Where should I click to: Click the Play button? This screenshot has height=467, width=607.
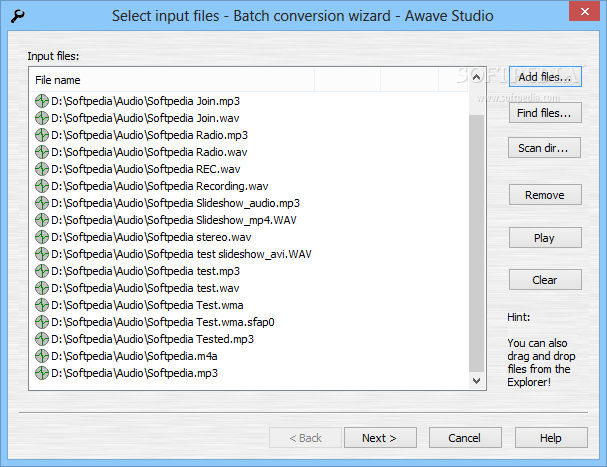pyautogui.click(x=545, y=238)
